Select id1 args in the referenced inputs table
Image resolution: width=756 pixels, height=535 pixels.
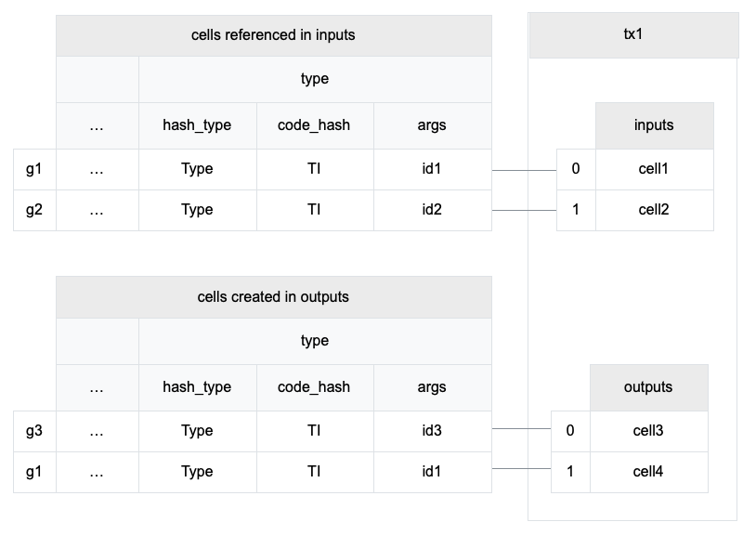tap(432, 169)
